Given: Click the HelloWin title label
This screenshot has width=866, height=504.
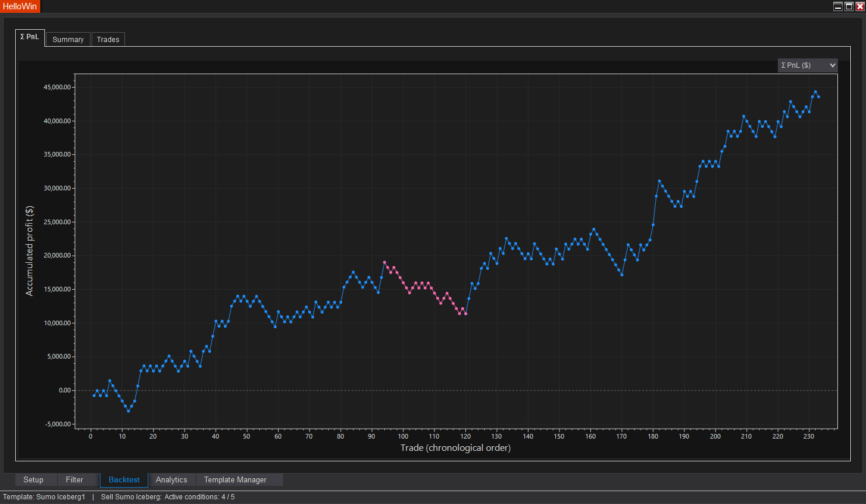Looking at the screenshot, I should point(20,6).
